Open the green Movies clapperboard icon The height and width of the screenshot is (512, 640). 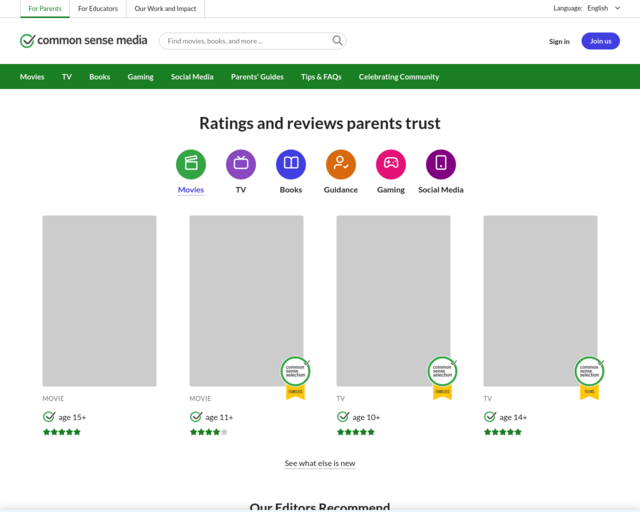191,164
